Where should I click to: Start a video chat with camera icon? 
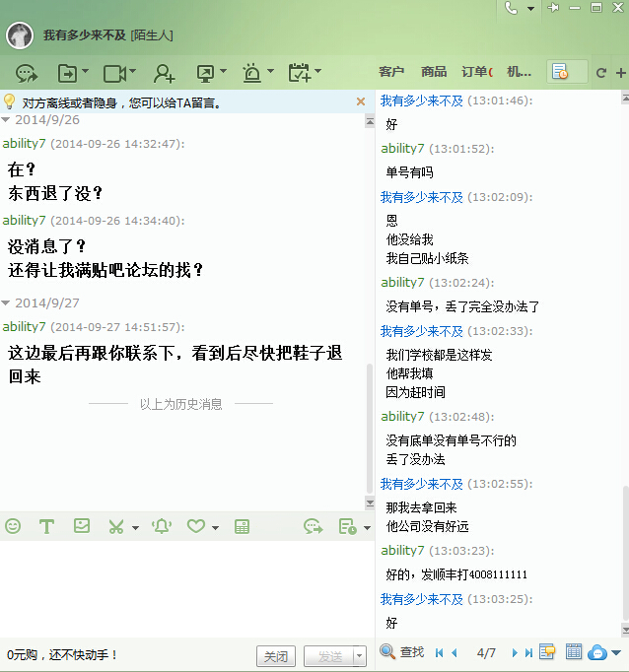coord(114,74)
